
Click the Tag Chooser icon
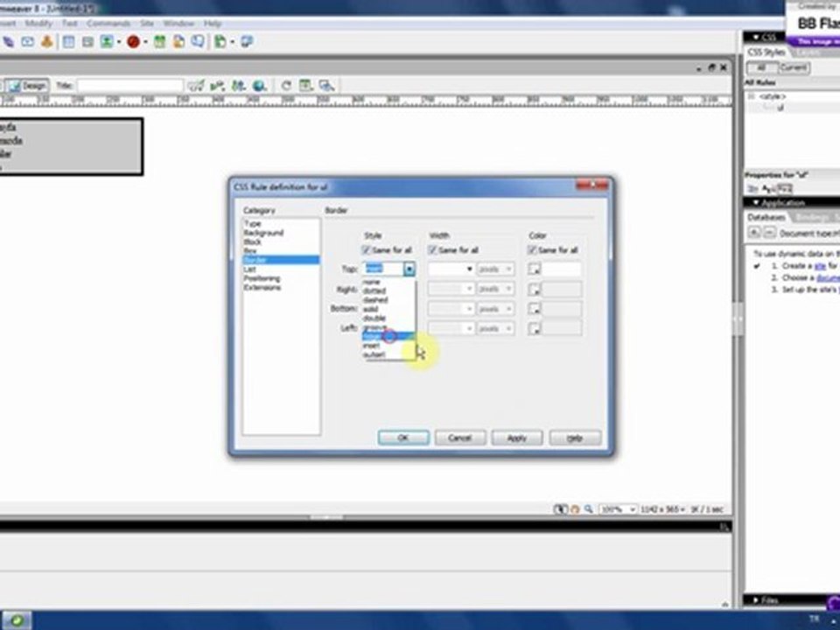(x=247, y=42)
